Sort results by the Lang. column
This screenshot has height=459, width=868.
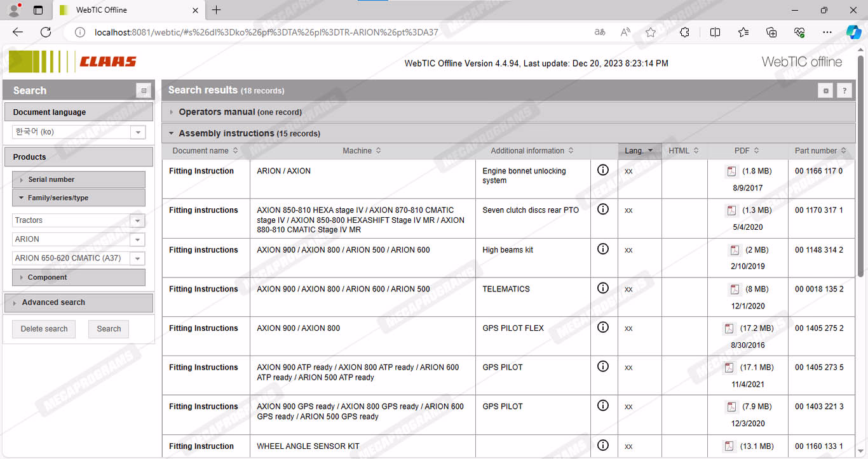[639, 151]
